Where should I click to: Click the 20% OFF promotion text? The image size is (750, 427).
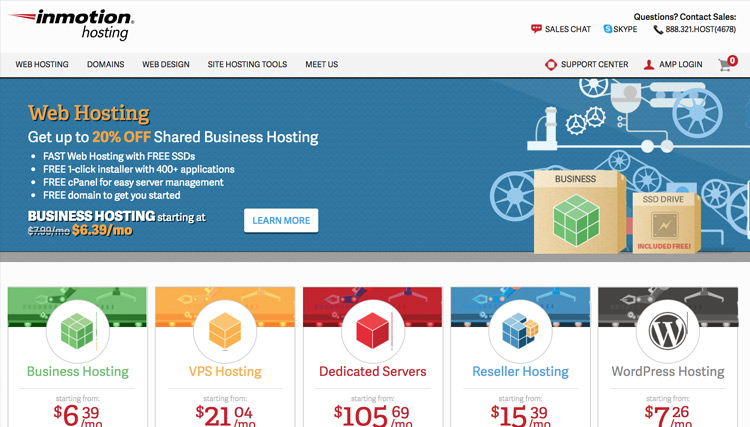121,137
